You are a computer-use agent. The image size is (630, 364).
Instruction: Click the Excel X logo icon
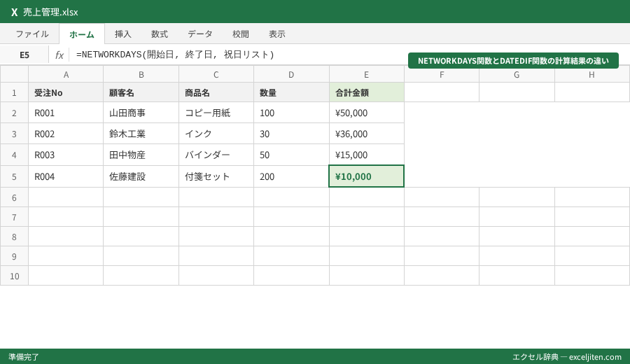[15, 12]
